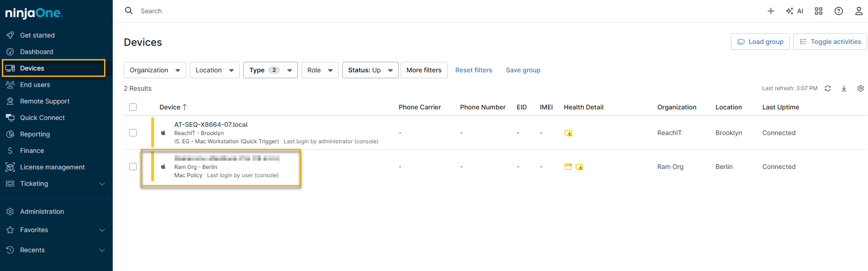Expand the Status: Up filter dropdown
This screenshot has width=868, height=271.
370,70
